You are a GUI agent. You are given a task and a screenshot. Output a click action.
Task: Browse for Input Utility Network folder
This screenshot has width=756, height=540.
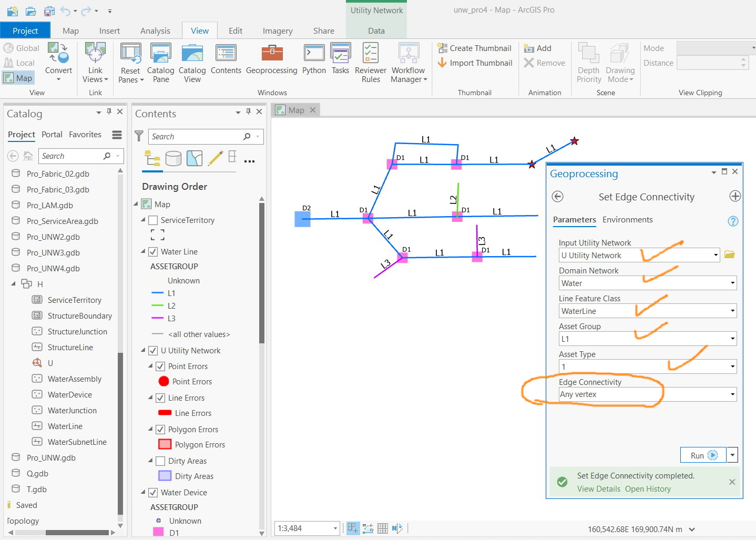coord(729,255)
